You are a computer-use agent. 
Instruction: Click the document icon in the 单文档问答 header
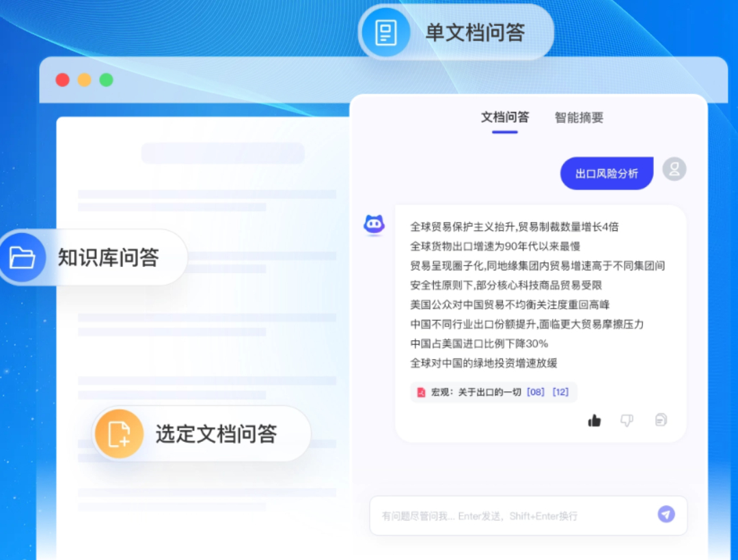(x=387, y=32)
